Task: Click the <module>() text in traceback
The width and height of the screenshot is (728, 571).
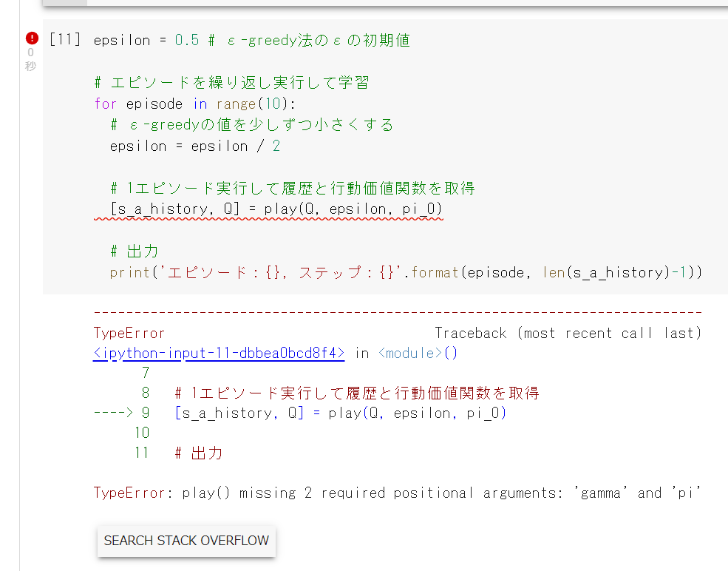Action: pyautogui.click(x=418, y=354)
